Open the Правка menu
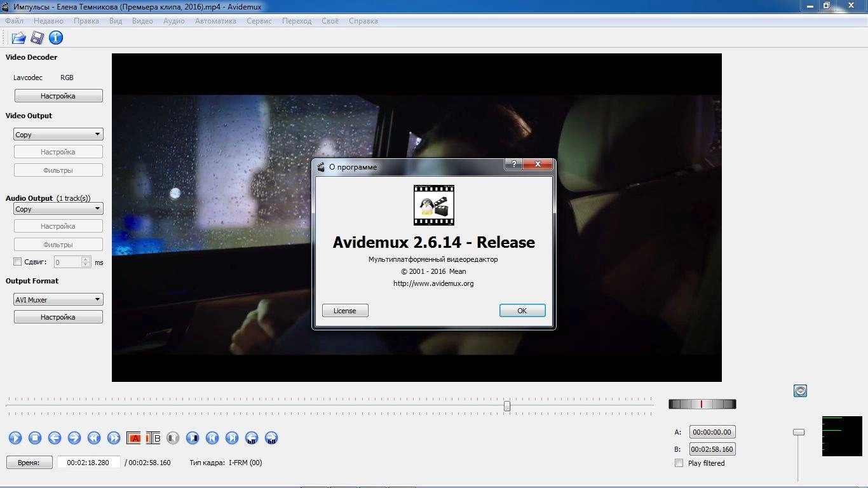 (86, 21)
